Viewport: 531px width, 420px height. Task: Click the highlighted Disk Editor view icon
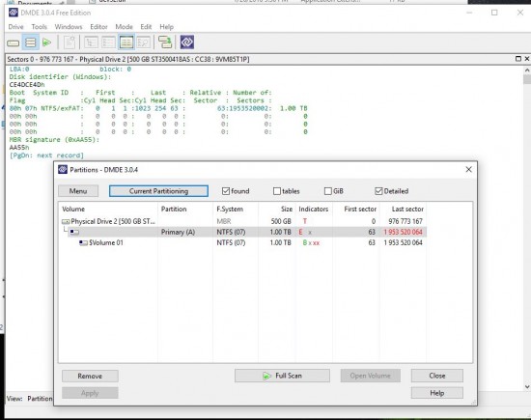tap(126, 42)
